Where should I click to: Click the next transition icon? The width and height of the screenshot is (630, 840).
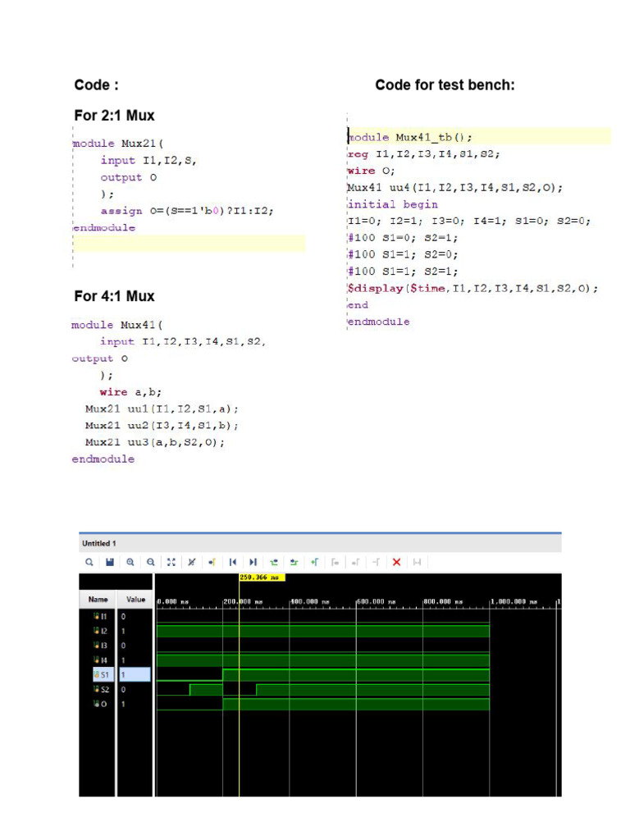point(294,562)
